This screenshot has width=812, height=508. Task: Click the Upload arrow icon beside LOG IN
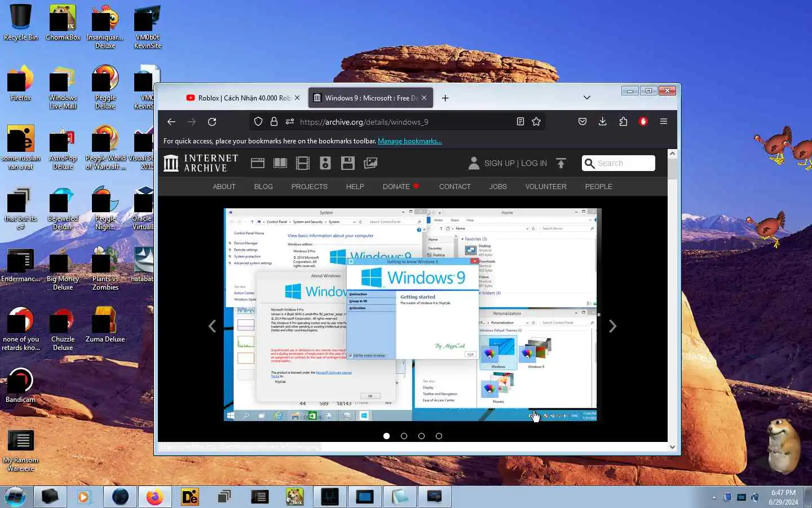pos(561,163)
